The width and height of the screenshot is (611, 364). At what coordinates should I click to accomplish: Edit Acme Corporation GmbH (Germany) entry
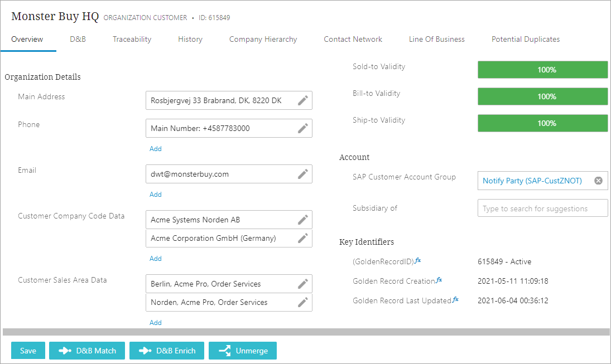[x=302, y=238]
